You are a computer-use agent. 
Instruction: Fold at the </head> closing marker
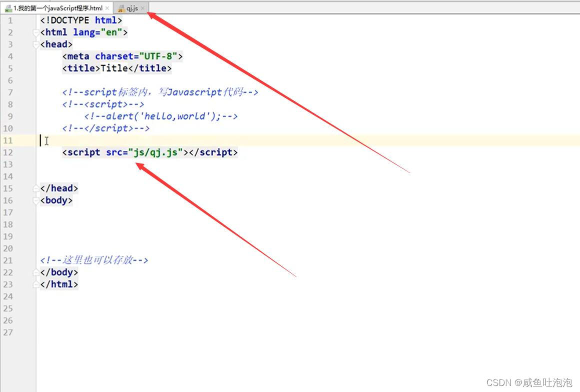[36, 188]
